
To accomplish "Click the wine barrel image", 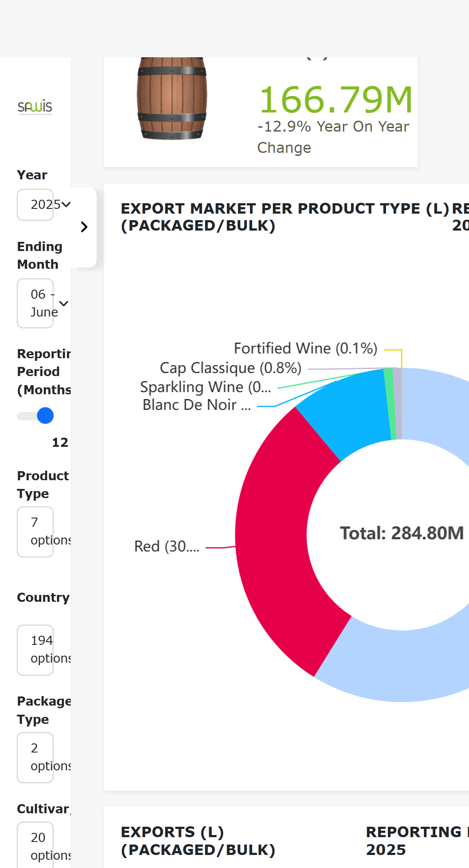I will pyautogui.click(x=172, y=99).
